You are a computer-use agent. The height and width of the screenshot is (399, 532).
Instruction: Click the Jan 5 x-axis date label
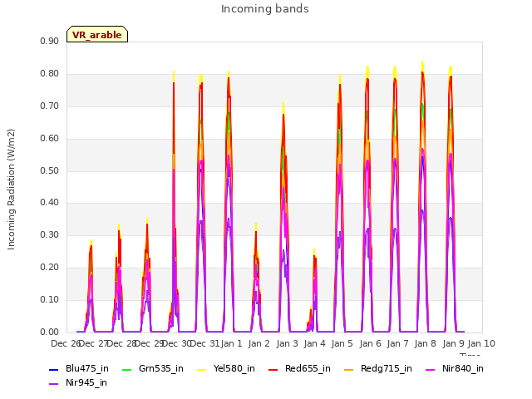[x=342, y=343]
